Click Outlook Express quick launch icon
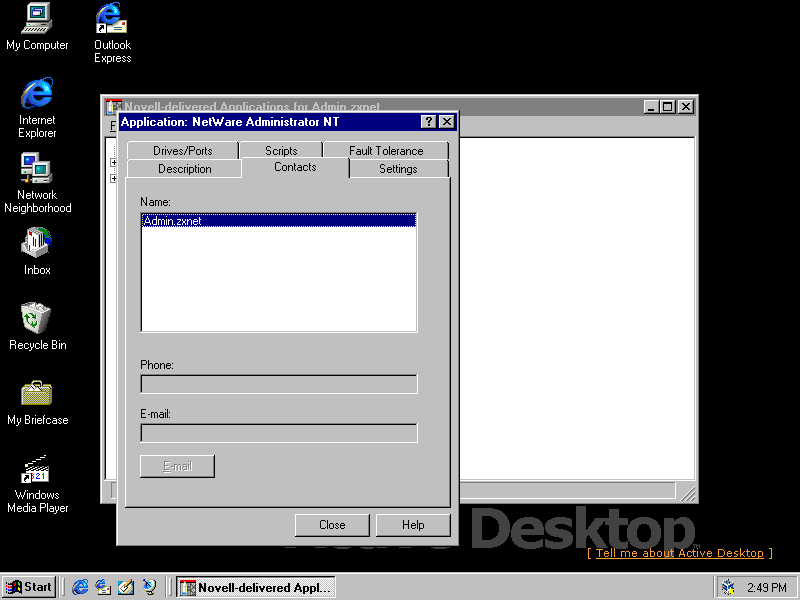Viewport: 800px width, 600px height. 103,587
